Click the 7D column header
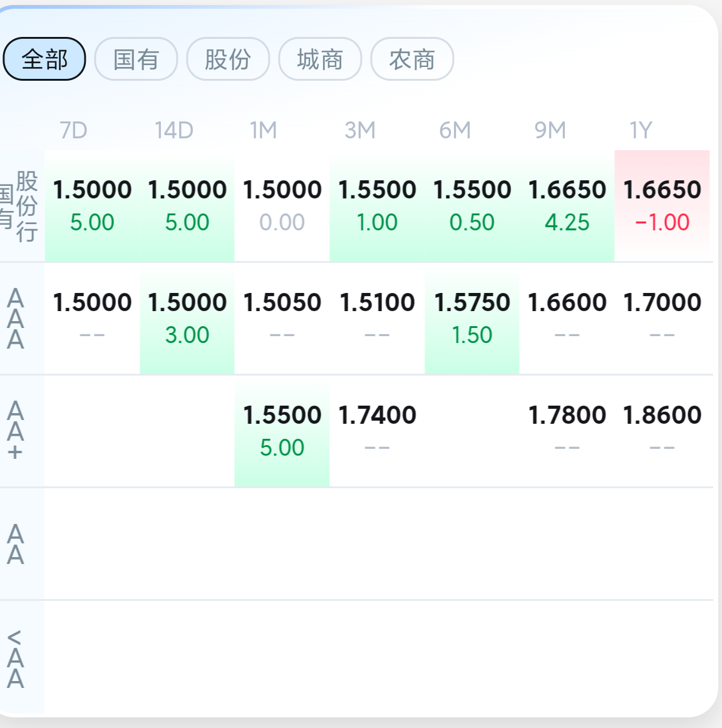 click(x=73, y=130)
